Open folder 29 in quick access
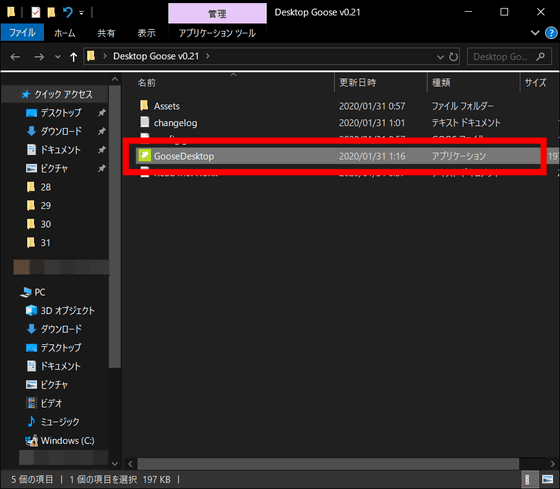560x489 pixels. pos(40,205)
